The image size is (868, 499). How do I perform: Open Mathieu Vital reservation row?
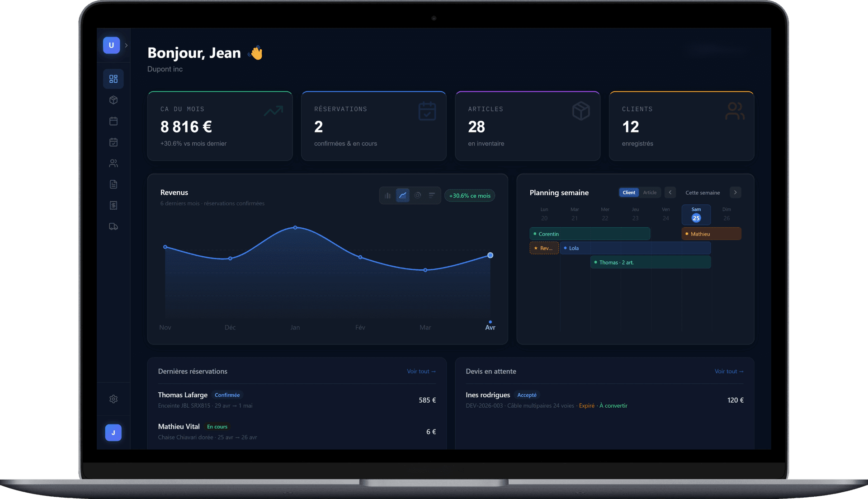click(x=297, y=432)
